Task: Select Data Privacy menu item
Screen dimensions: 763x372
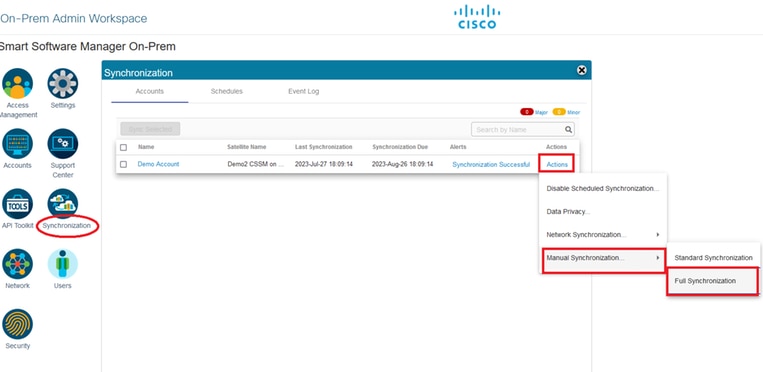Action: tap(602, 212)
